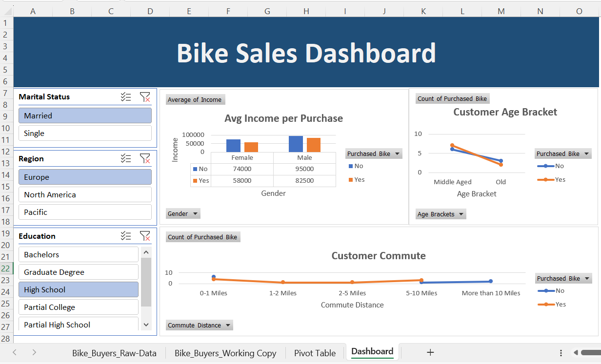Clear filter on Marital Status slicer
601x364 pixels.
(x=145, y=97)
